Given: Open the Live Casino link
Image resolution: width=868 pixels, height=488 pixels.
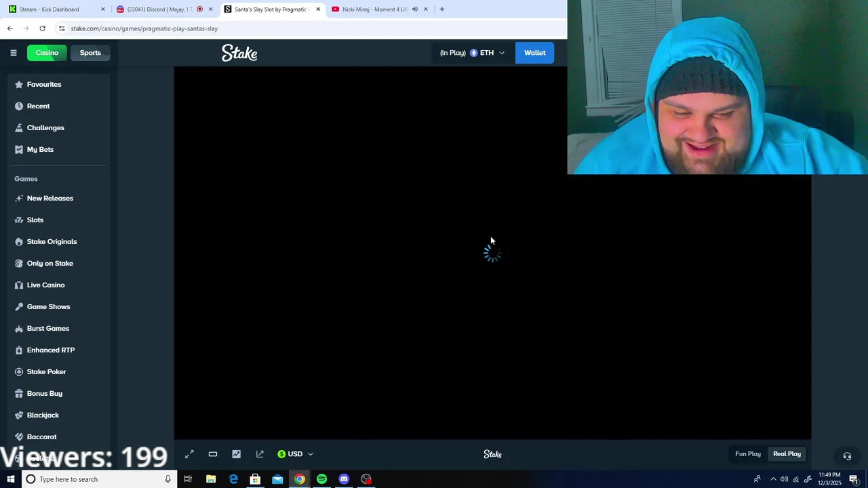Looking at the screenshot, I should click(46, 285).
